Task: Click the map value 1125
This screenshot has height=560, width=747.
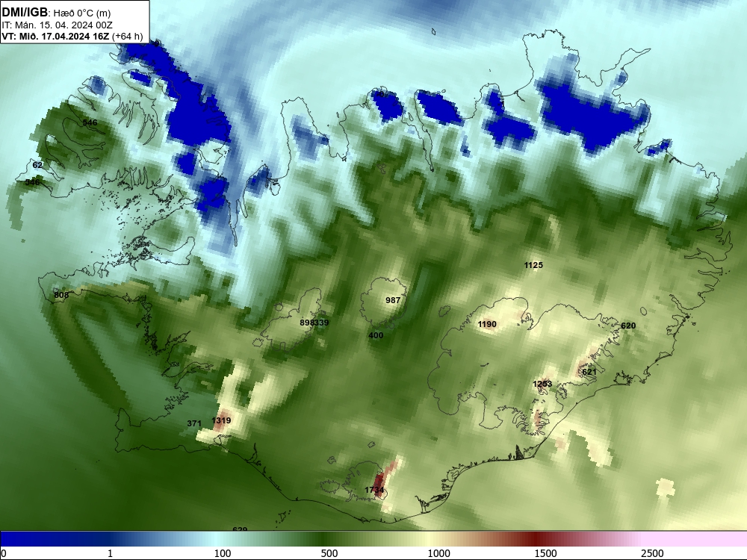Action: point(533,265)
